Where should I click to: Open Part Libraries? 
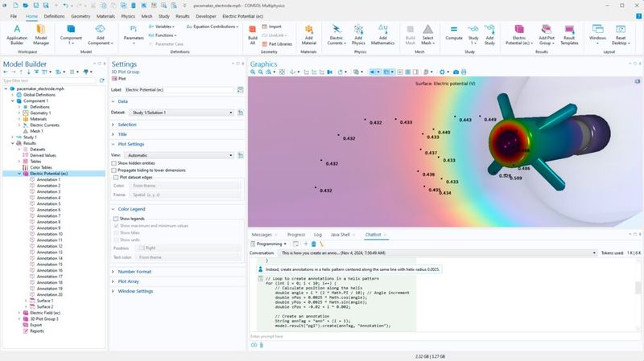277,44
